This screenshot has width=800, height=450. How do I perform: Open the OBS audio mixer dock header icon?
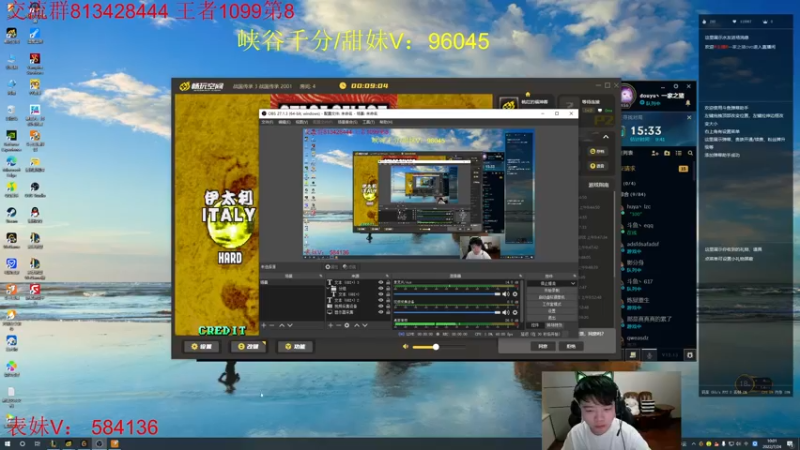(x=520, y=276)
